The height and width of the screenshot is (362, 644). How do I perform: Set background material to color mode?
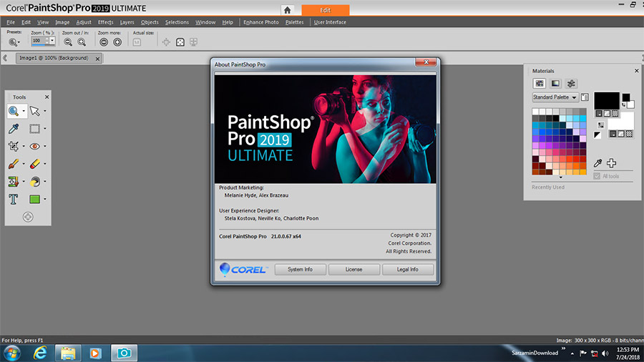[x=613, y=134]
